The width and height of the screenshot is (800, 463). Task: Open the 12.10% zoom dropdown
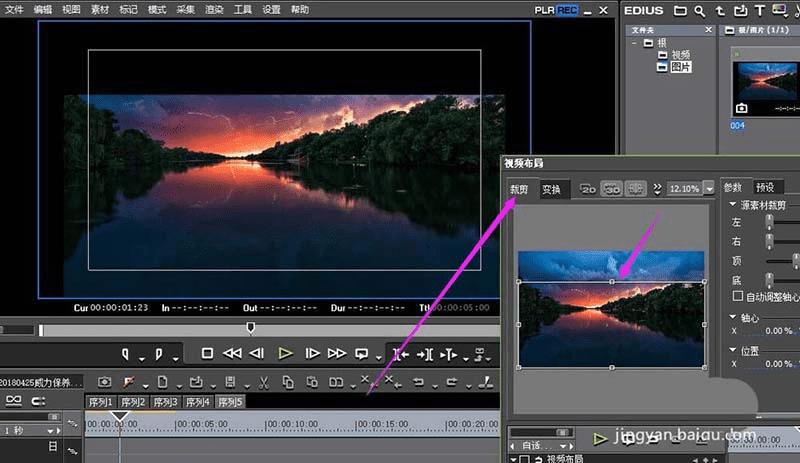tap(709, 189)
